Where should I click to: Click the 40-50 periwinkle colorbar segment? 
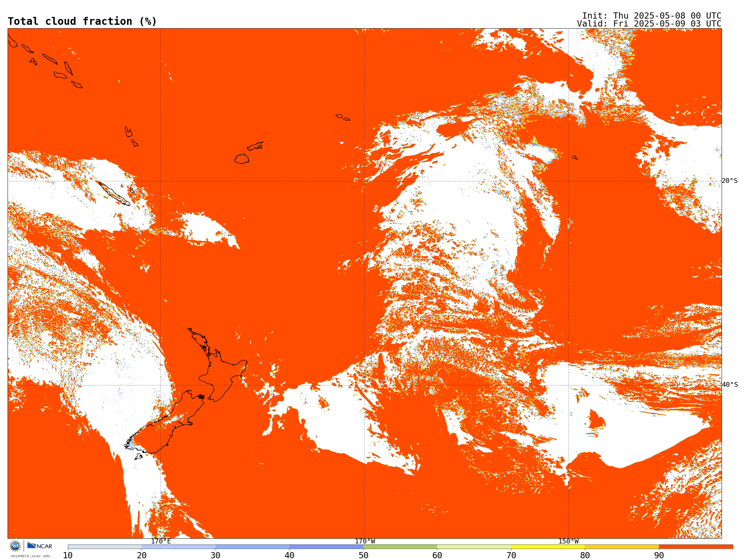[326, 547]
